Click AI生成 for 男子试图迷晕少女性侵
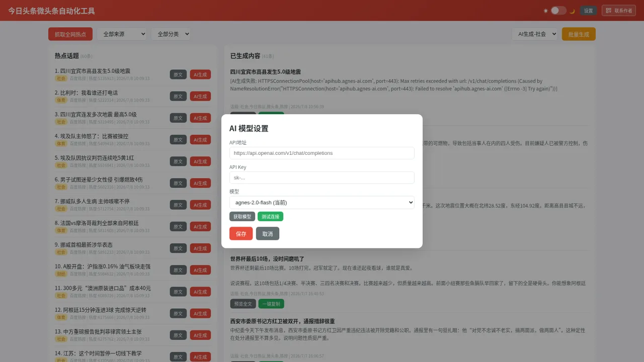Image resolution: width=644 pixels, height=362 pixels. click(x=200, y=183)
